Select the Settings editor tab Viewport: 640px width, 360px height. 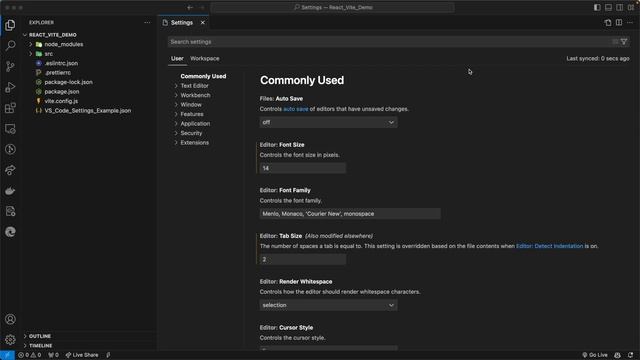[182, 22]
